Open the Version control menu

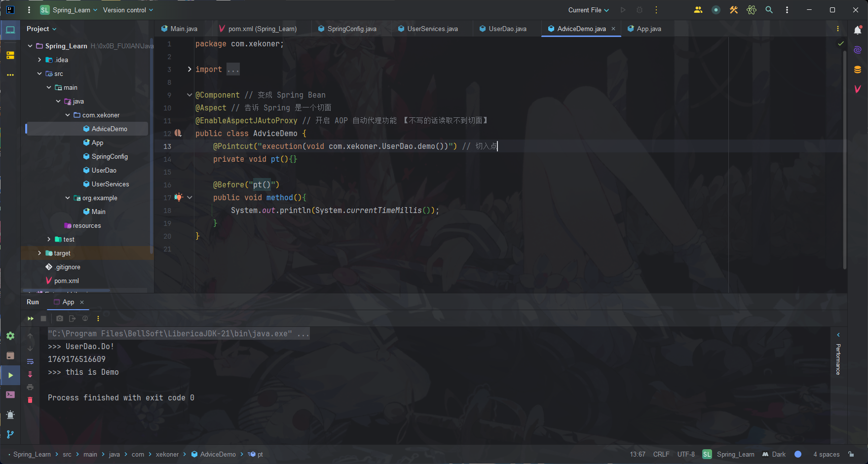(x=125, y=10)
